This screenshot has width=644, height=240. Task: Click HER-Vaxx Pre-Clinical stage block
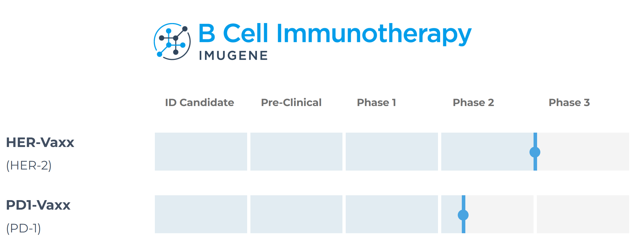coord(296,152)
